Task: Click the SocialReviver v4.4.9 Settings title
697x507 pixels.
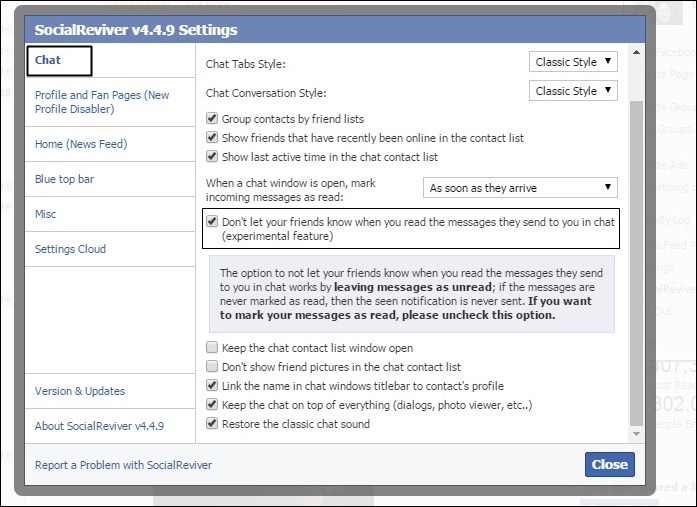Action: point(136,30)
